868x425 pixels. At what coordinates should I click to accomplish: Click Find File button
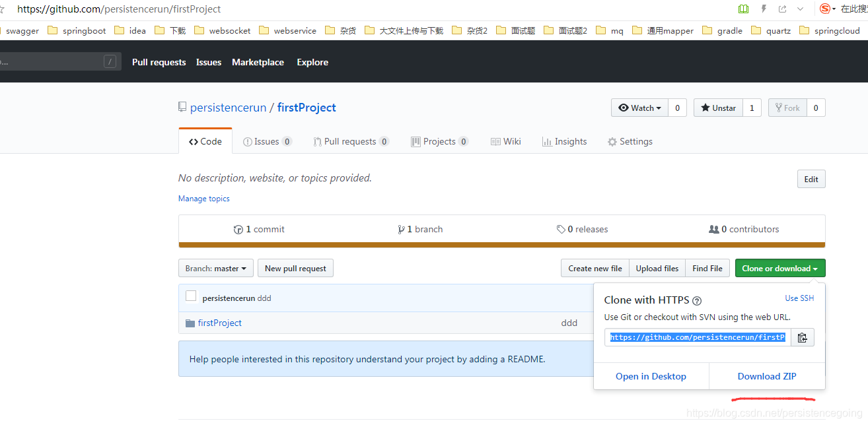point(707,268)
